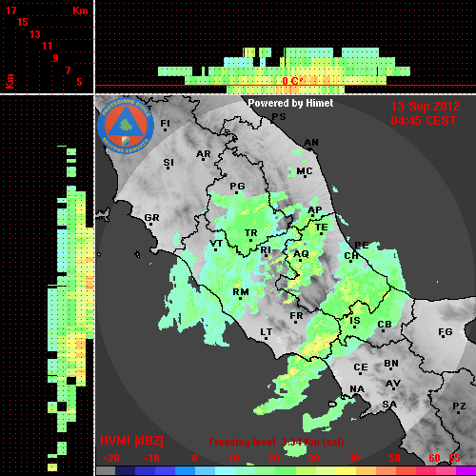
Task: Click the TR city label
Action: [251, 233]
